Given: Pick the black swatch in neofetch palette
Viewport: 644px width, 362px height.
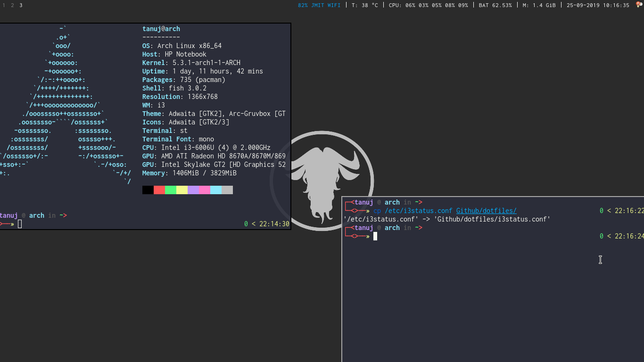Looking at the screenshot, I should (148, 190).
